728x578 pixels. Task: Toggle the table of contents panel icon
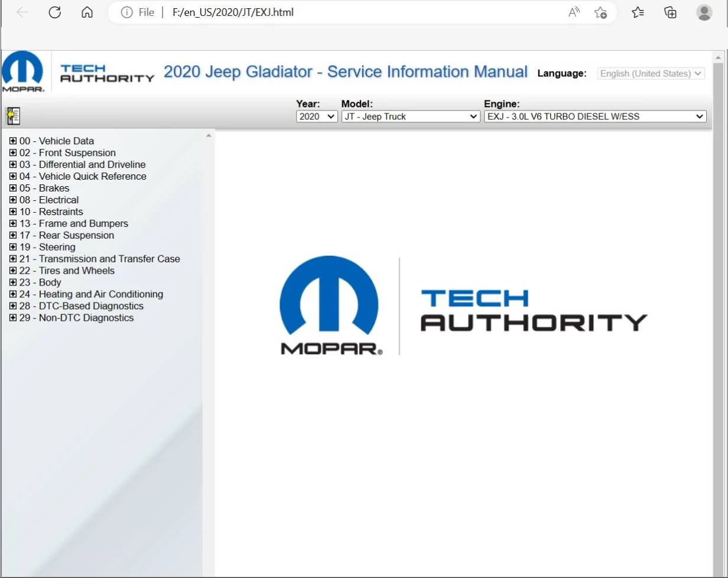point(13,115)
